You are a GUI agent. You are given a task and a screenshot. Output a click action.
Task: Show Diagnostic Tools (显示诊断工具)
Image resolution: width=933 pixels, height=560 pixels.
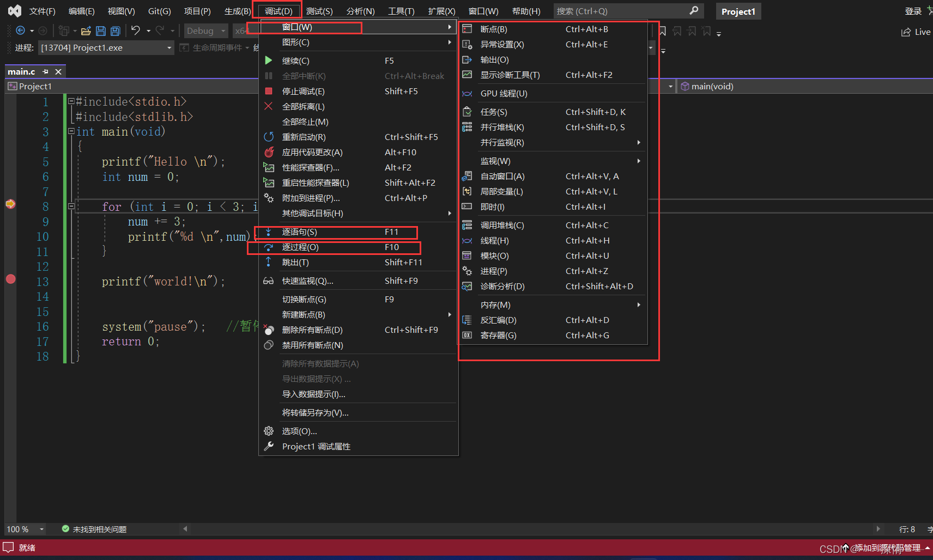click(x=553, y=75)
